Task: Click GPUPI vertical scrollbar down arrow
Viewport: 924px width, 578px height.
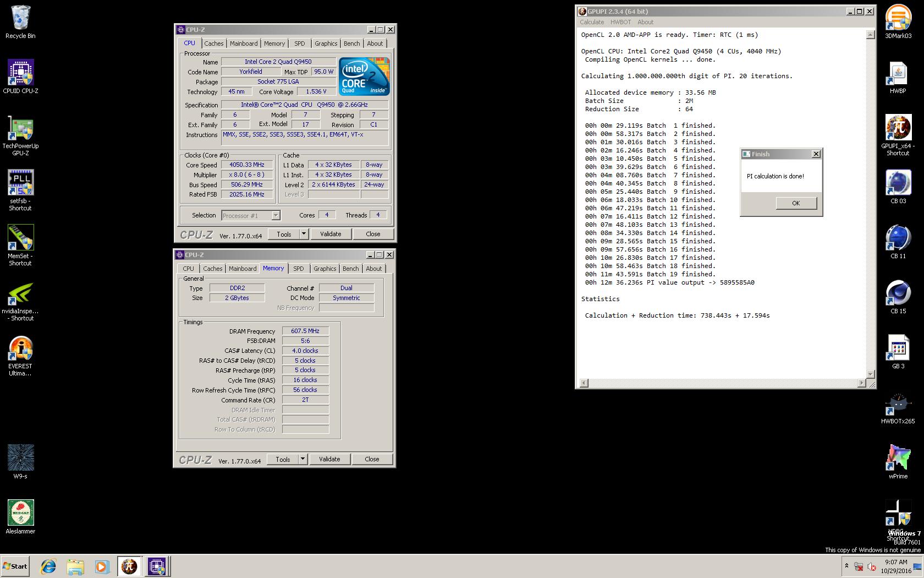Action: (x=870, y=374)
